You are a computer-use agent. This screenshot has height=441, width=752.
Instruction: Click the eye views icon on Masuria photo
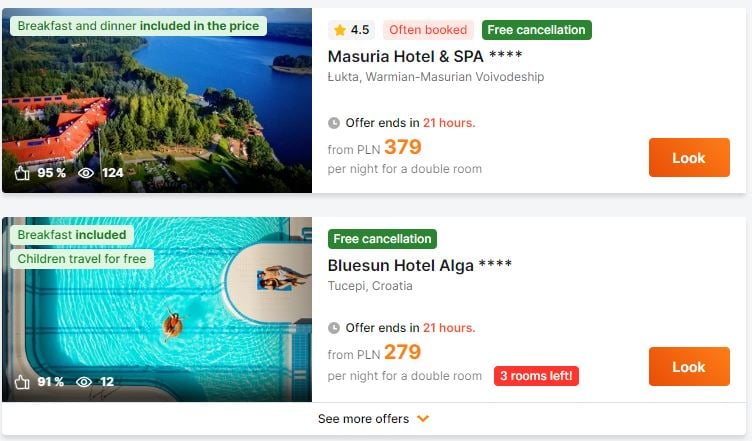86,173
